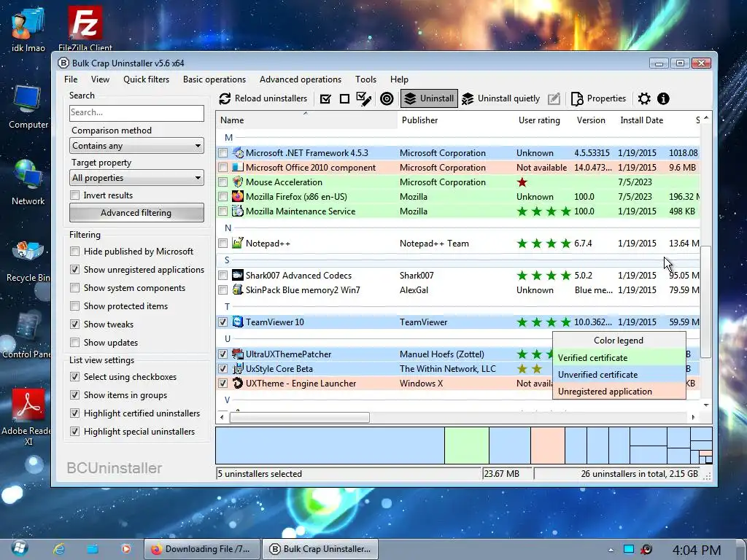Switch to Downloading File Firefox taskbar window
This screenshot has width=747, height=560.
pyautogui.click(x=202, y=548)
